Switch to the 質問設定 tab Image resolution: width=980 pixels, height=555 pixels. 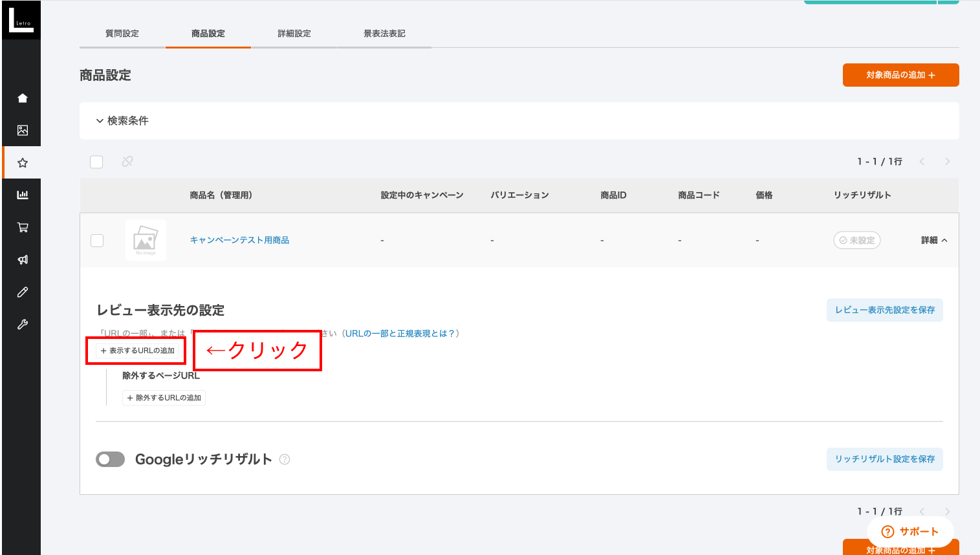coord(122,34)
